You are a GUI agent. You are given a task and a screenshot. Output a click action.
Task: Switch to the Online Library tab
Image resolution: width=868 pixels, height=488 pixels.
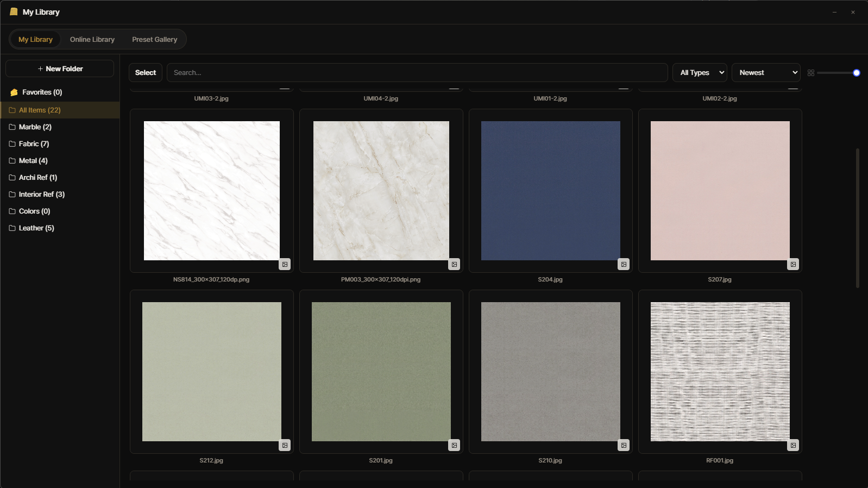(x=92, y=40)
